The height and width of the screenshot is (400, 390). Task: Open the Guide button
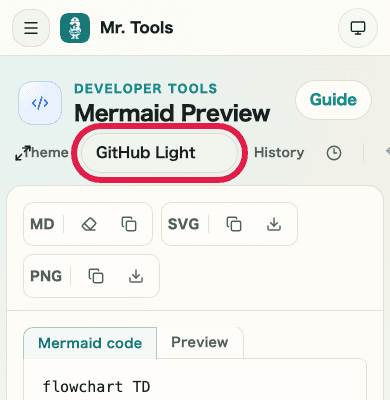click(x=333, y=100)
